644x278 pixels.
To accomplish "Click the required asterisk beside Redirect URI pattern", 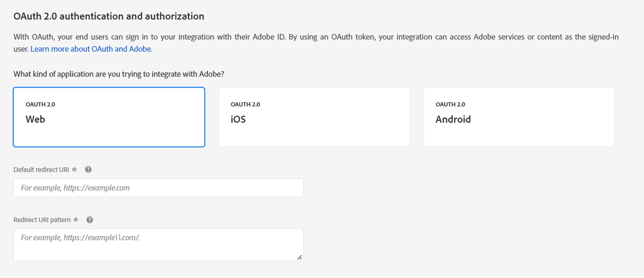I will pos(76,219).
